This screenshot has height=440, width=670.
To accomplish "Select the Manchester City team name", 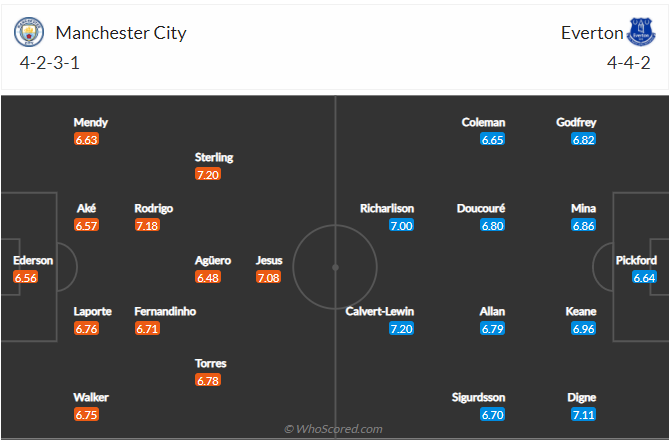I will 121,32.
